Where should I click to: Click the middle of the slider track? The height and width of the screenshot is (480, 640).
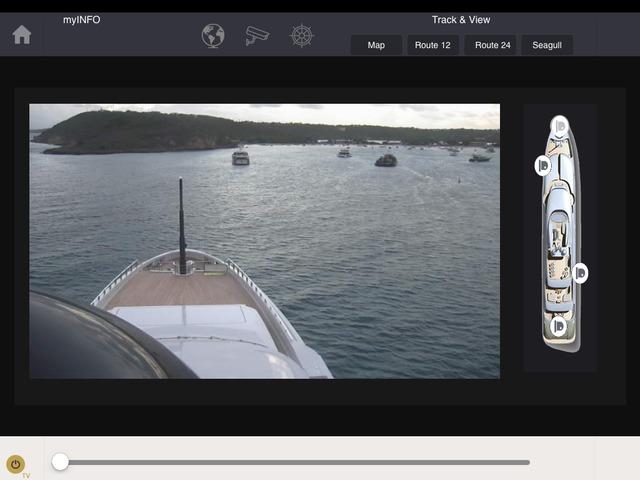click(x=295, y=462)
